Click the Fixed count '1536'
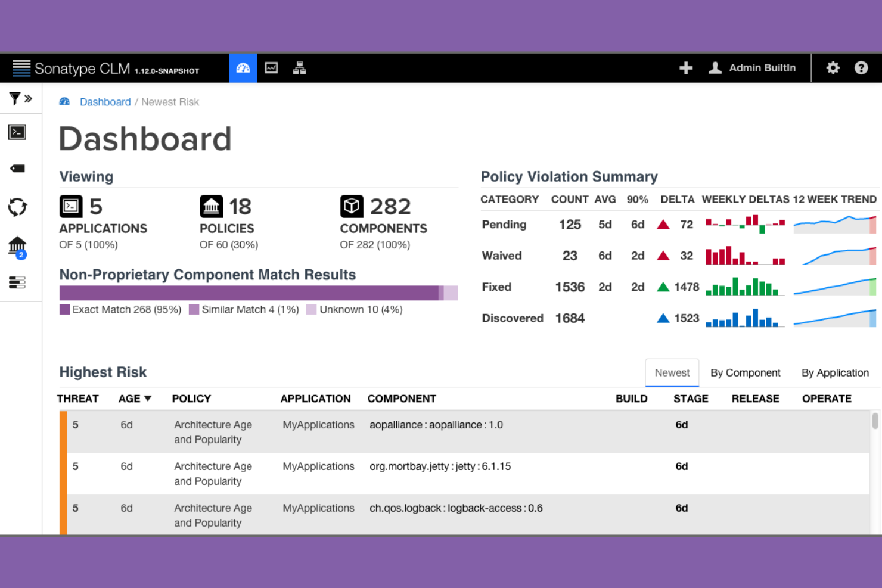882x588 pixels. click(x=570, y=287)
